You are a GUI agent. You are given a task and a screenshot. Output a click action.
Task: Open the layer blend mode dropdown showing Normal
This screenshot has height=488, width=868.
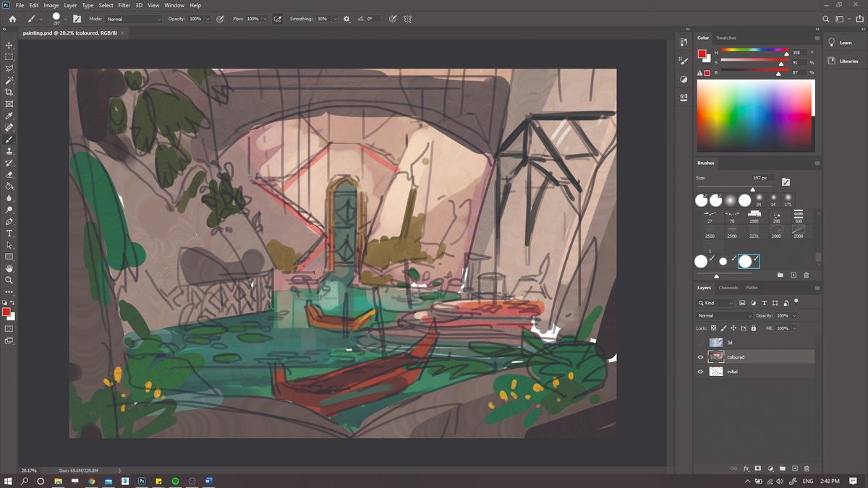coord(724,316)
